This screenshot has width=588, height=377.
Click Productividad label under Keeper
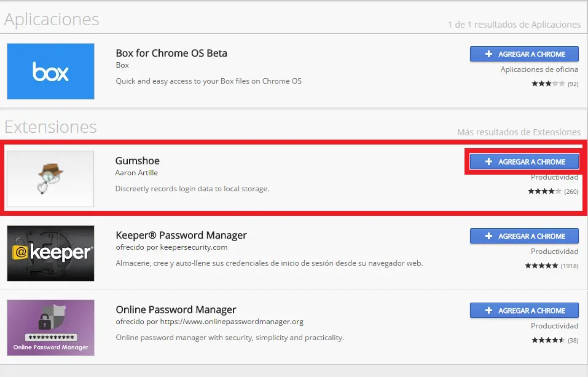[555, 251]
